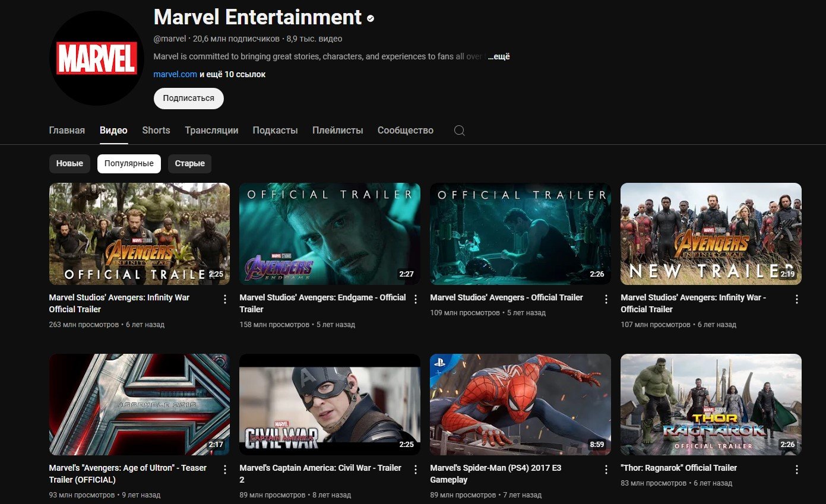Switch to the Главная tab
Viewport: 826px width, 504px height.
(67, 130)
